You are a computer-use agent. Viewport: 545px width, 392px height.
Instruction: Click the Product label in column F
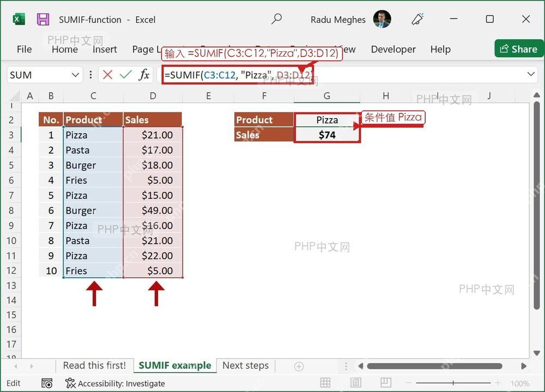click(264, 120)
